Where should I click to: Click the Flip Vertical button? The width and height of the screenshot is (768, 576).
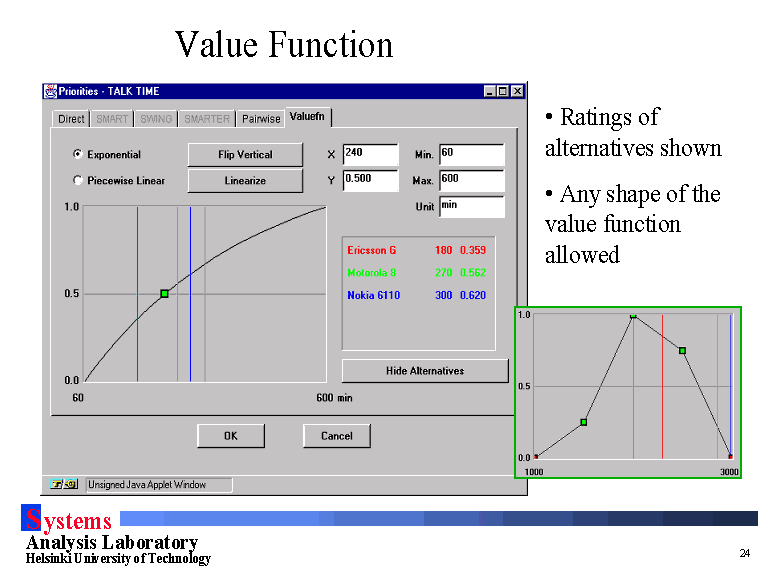[245, 155]
